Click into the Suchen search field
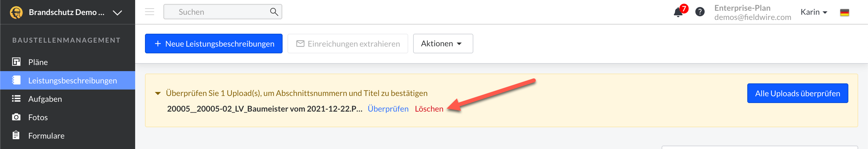The image size is (868, 149). pyautogui.click(x=219, y=12)
